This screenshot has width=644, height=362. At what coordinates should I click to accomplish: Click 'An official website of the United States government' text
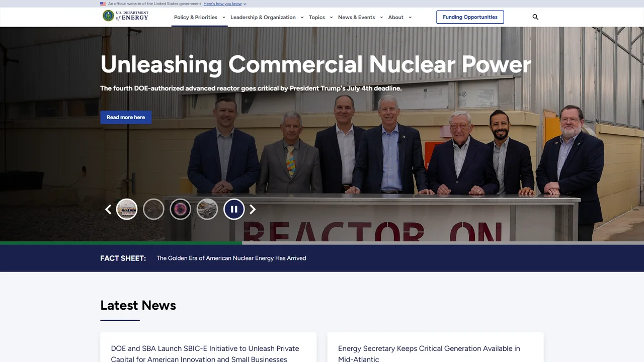pos(154,4)
